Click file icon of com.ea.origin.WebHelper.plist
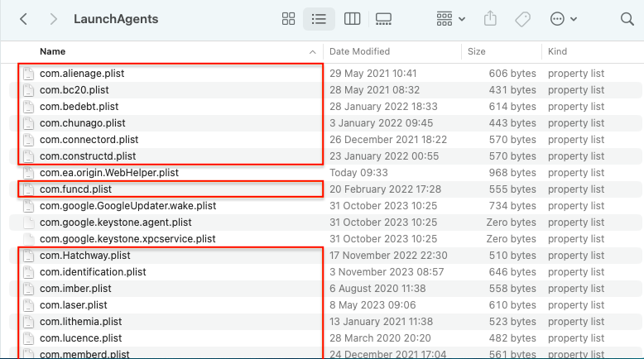Image resolution: width=644 pixels, height=359 pixels. [28, 173]
